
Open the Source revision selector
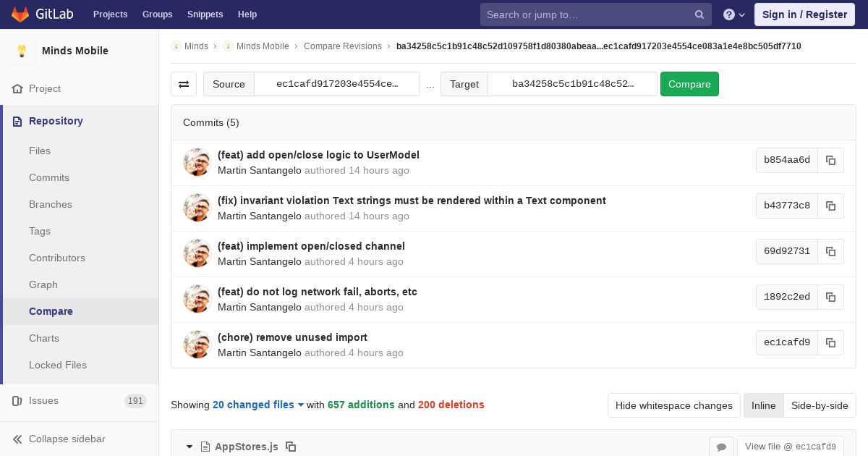coord(337,84)
